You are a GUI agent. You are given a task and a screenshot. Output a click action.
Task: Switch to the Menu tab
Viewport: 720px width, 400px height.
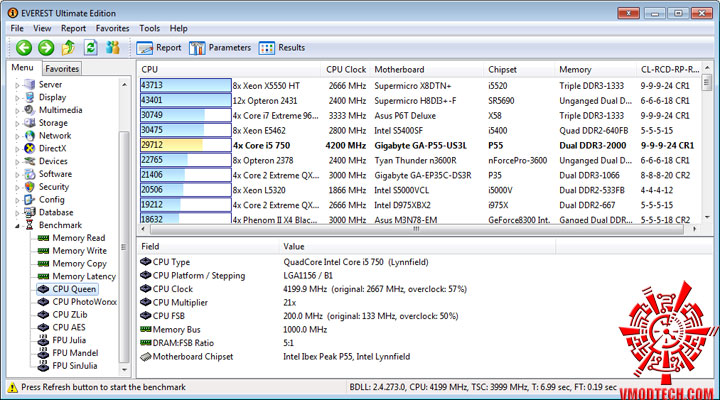coord(22,68)
